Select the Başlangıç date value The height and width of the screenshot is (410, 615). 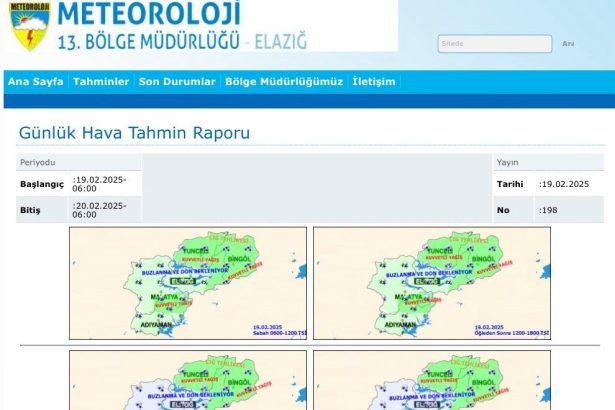[x=99, y=184]
